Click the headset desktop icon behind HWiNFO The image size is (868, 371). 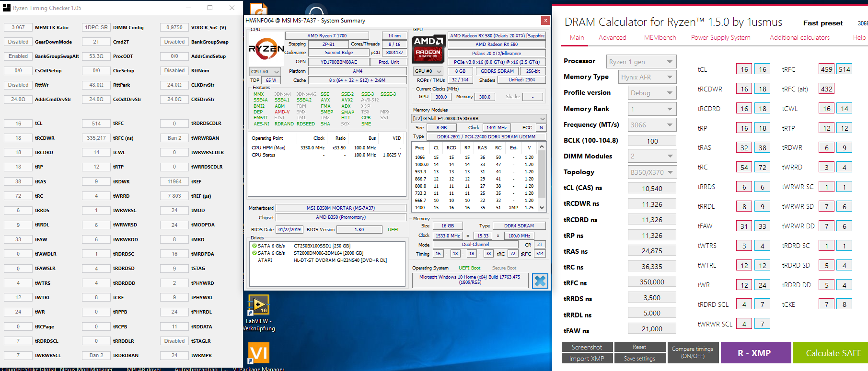317,10
